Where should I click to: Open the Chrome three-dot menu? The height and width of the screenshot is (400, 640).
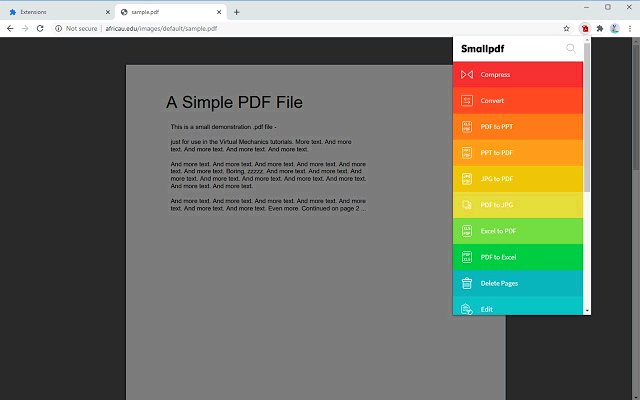point(630,29)
